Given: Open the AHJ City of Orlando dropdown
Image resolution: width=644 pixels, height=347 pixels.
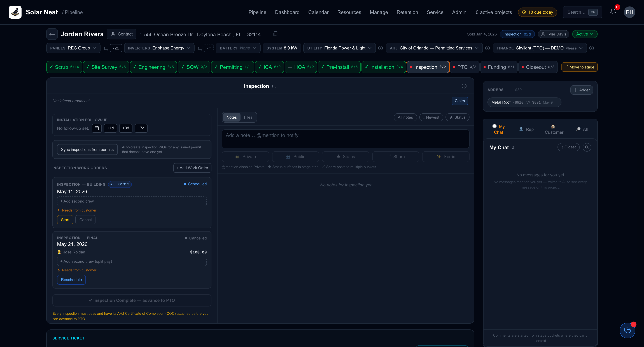Looking at the screenshot, I should (x=434, y=48).
